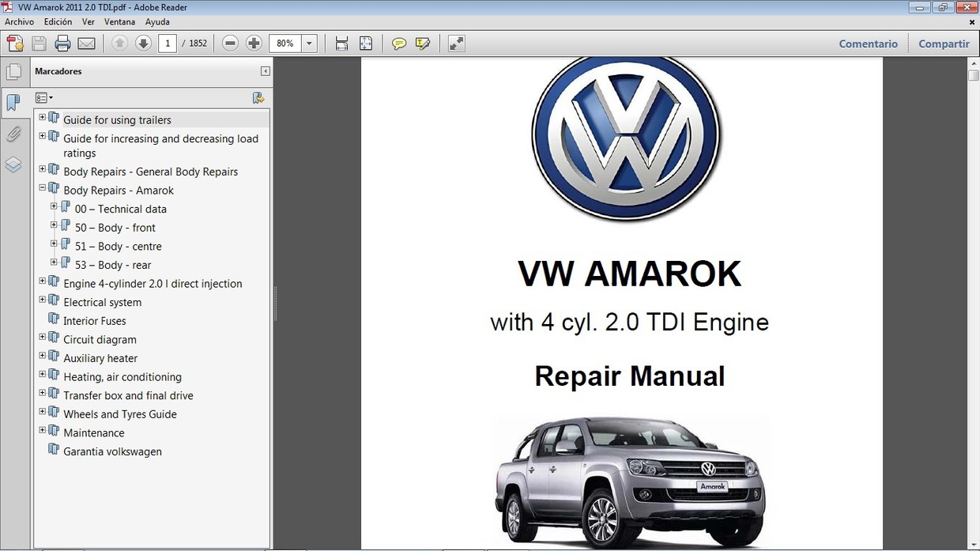Print the document with printer icon
This screenshot has width=980, height=551.
pos(62,43)
